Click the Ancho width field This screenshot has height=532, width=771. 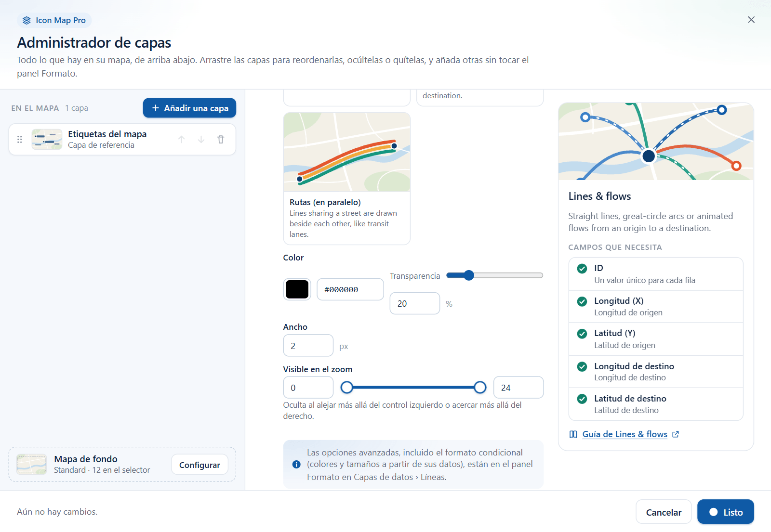tap(308, 346)
